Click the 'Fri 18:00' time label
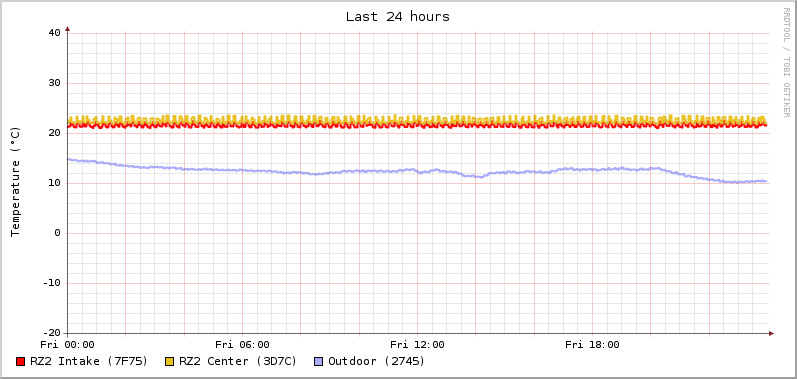Screen dimensions: 797x379 pyautogui.click(x=592, y=344)
